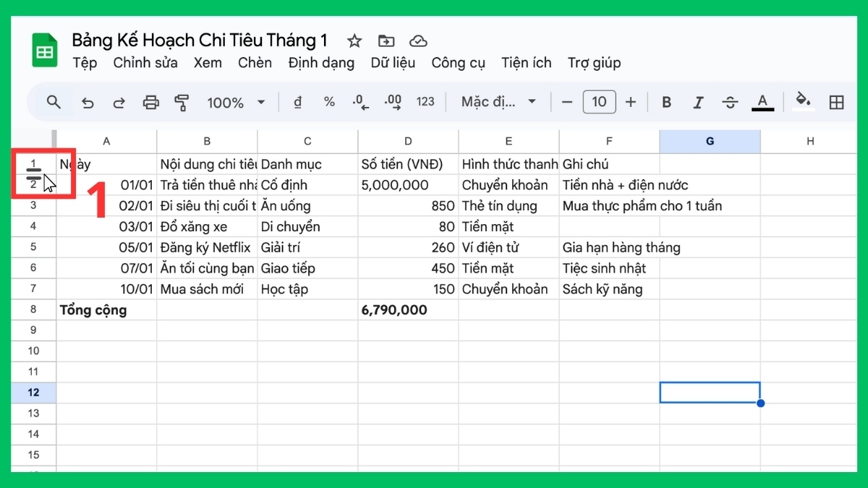Open the 123 number format menu
This screenshot has width=868, height=488.
[425, 102]
